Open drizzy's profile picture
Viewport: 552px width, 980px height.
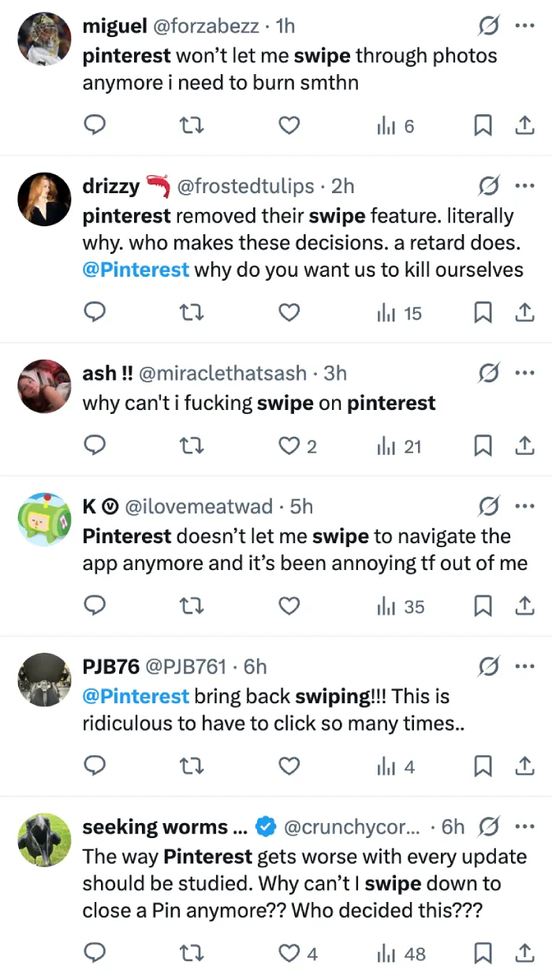pyautogui.click(x=44, y=199)
